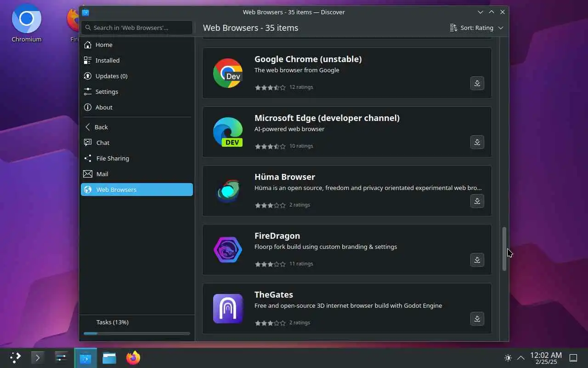The height and width of the screenshot is (368, 588).
Task: Launch Firefox from the taskbar
Action: click(x=133, y=357)
